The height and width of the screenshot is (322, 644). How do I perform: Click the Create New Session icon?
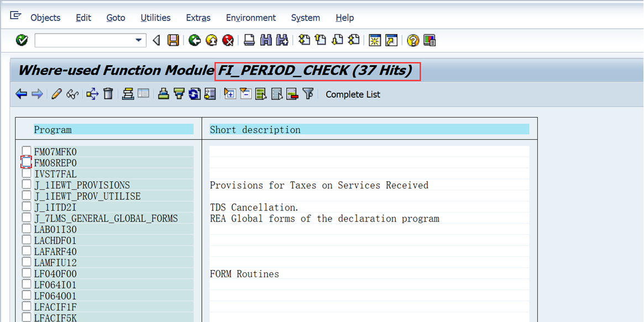tap(375, 40)
